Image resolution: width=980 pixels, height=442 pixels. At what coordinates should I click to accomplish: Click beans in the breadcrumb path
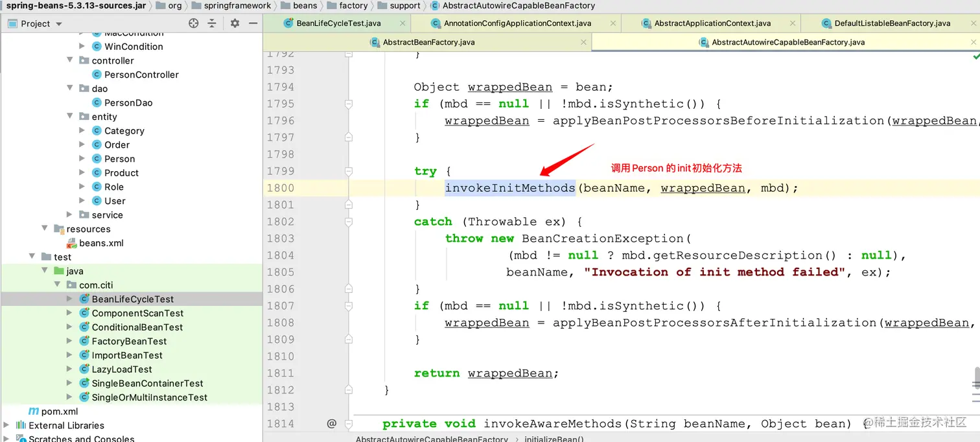[x=305, y=5]
